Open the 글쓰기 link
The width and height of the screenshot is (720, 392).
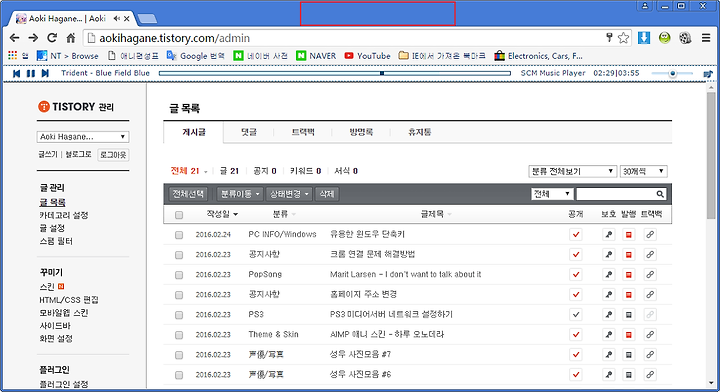point(48,155)
